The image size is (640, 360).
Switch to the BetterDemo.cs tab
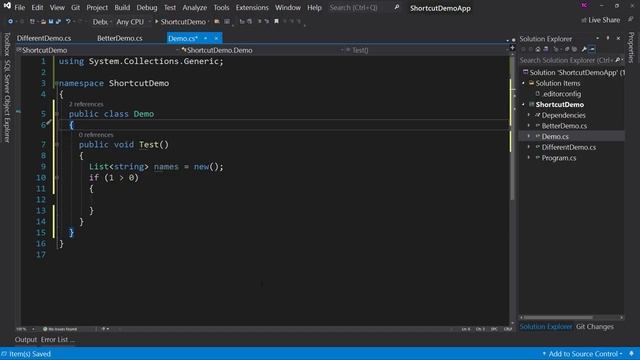tap(120, 38)
